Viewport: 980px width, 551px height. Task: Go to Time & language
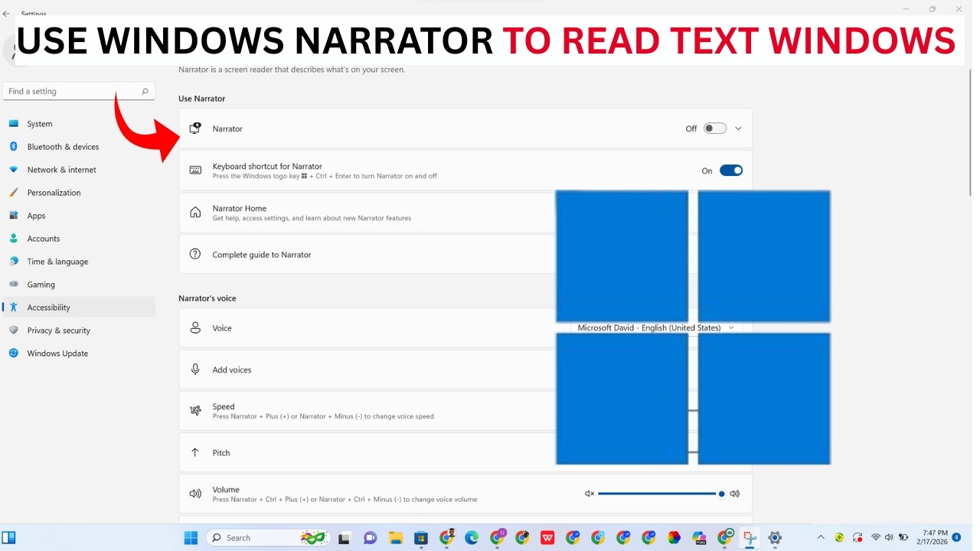[80, 261]
